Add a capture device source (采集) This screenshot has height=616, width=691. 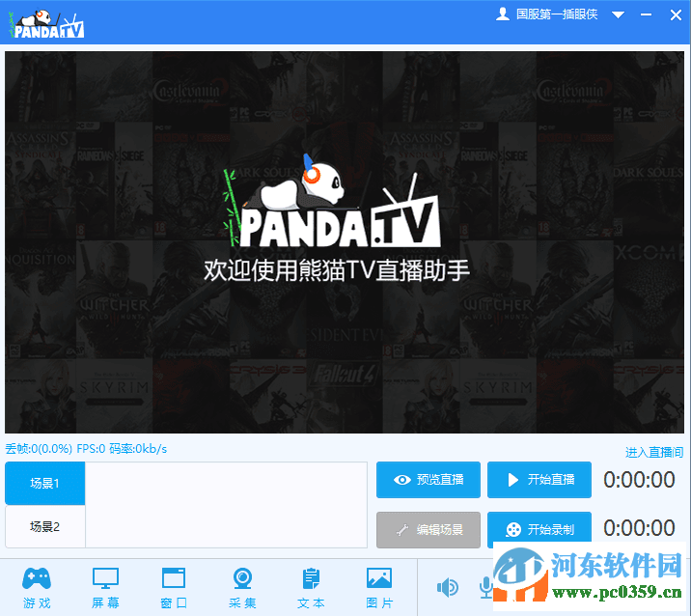[242, 587]
